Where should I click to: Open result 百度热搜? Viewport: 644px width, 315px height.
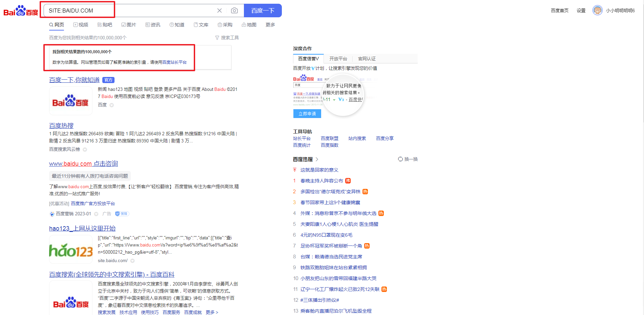pos(61,126)
